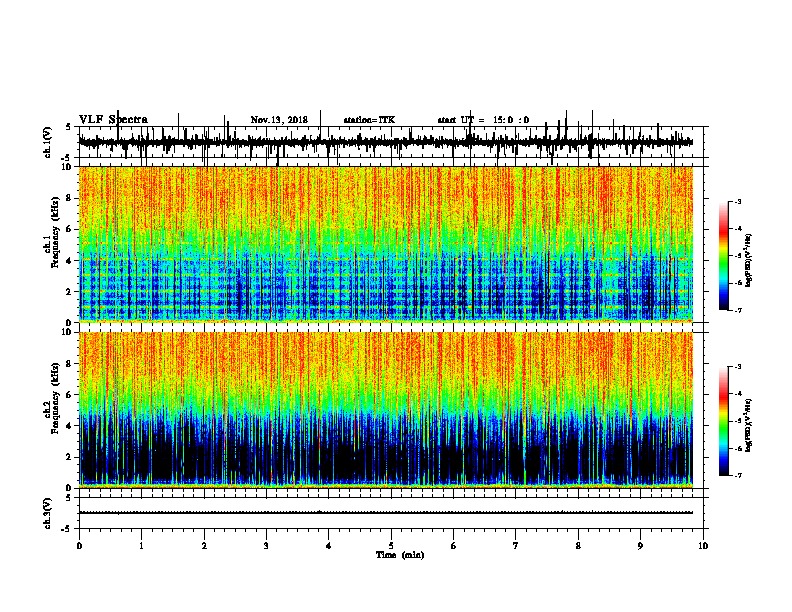Screen dimensions: 792x612
Task: Click the 'VLF Spectra' title text
Action: click(113, 120)
